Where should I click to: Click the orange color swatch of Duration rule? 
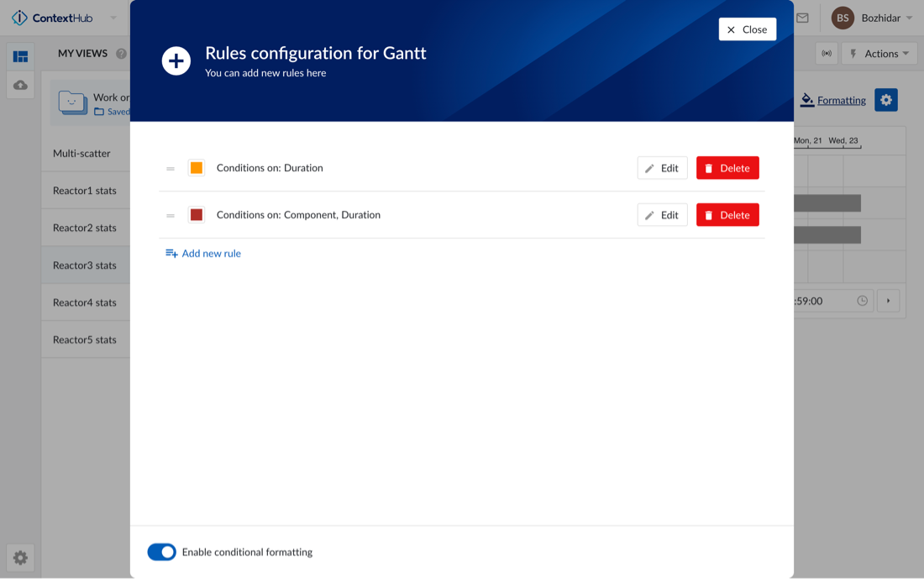[x=197, y=168]
